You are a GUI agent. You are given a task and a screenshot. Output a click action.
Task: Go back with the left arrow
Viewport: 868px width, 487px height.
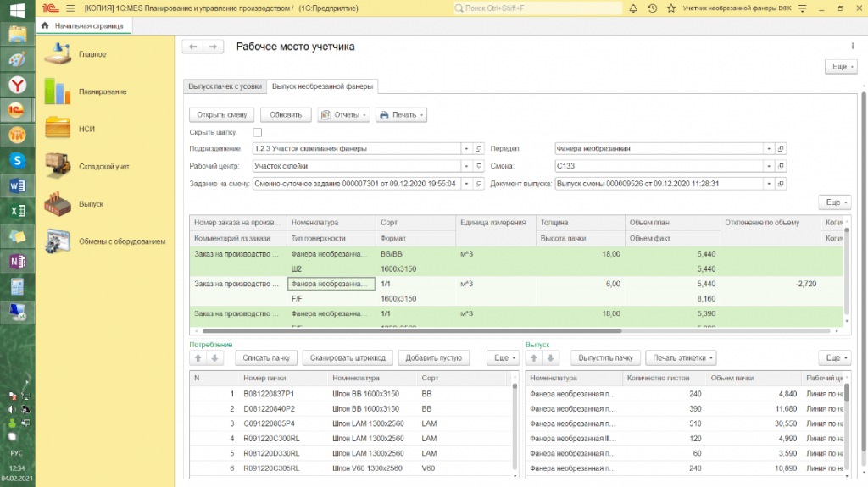192,47
